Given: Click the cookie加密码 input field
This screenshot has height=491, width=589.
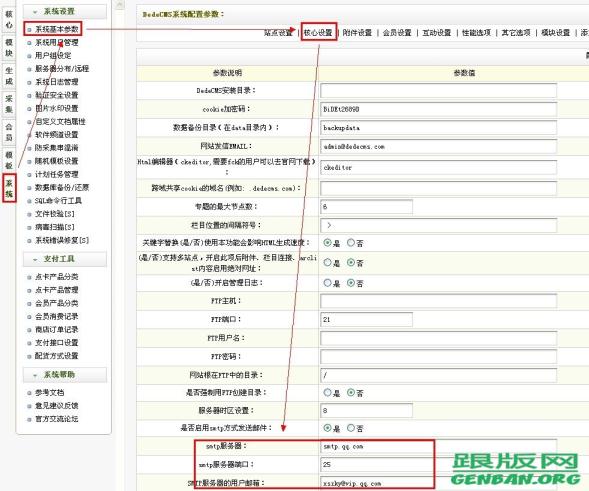Looking at the screenshot, I should (x=438, y=109).
